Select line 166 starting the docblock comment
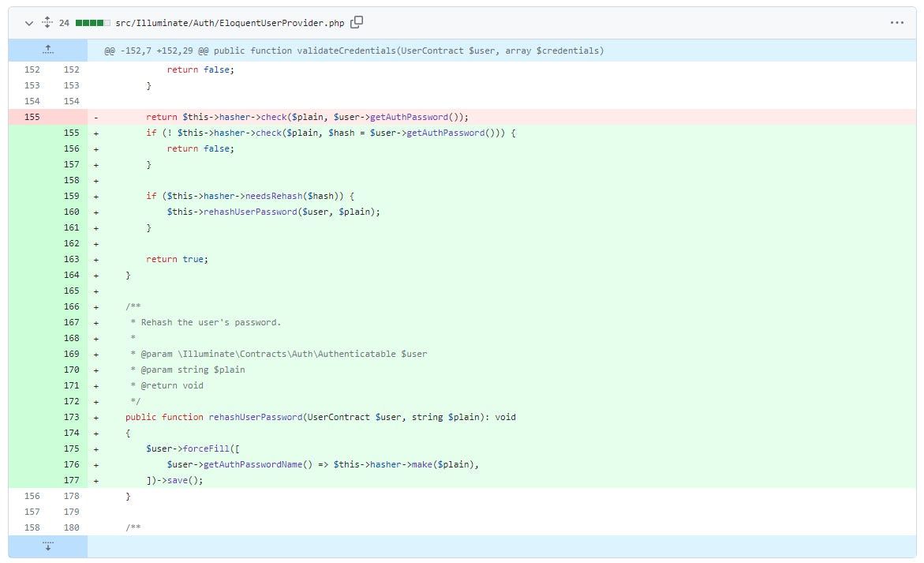924x563 pixels. click(71, 306)
